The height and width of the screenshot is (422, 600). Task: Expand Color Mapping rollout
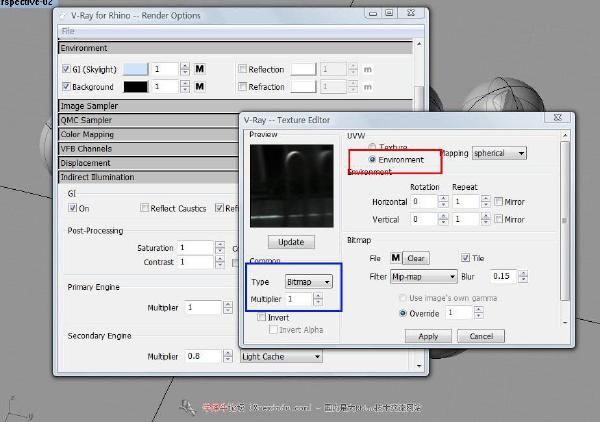pos(149,134)
